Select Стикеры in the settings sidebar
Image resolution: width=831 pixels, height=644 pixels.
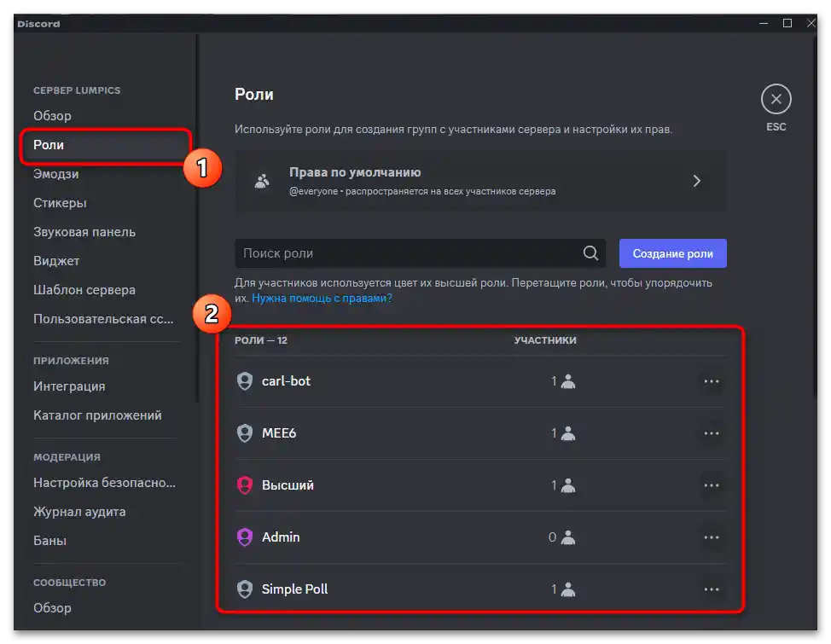(x=60, y=203)
